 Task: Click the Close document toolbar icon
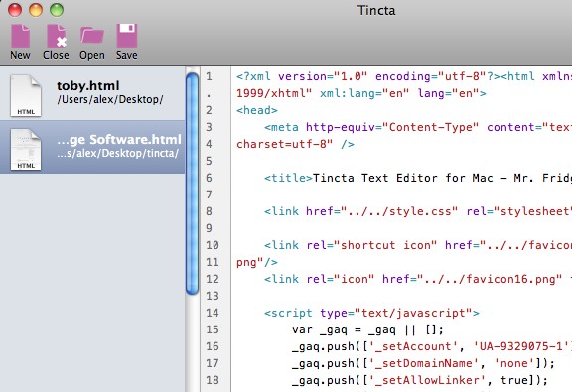[57, 36]
